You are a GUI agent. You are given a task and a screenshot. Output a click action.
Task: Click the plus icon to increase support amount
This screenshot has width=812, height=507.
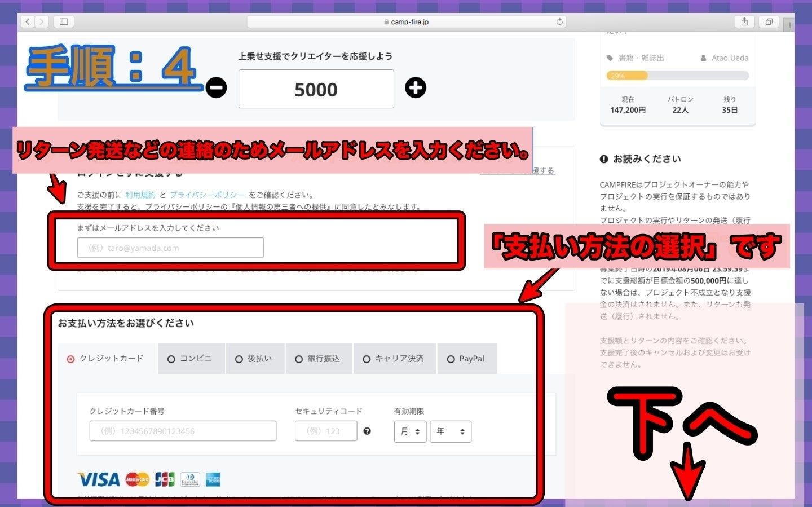(x=416, y=88)
